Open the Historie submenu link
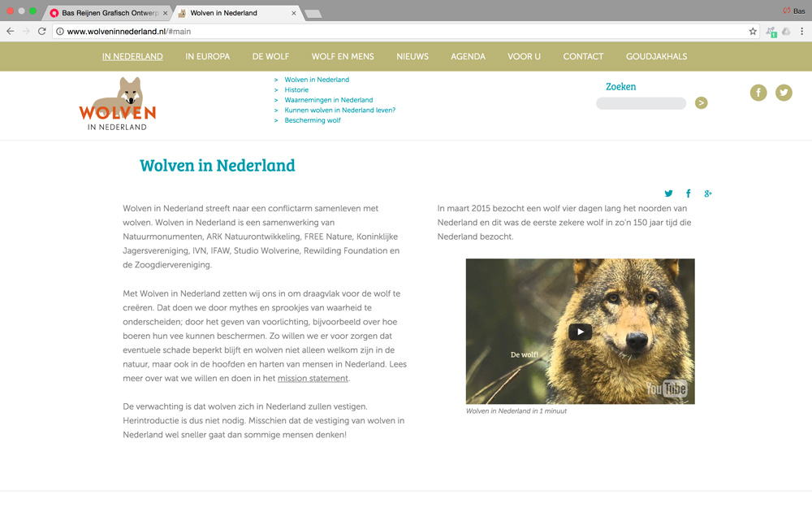Image resolution: width=812 pixels, height=508 pixels. (x=296, y=89)
